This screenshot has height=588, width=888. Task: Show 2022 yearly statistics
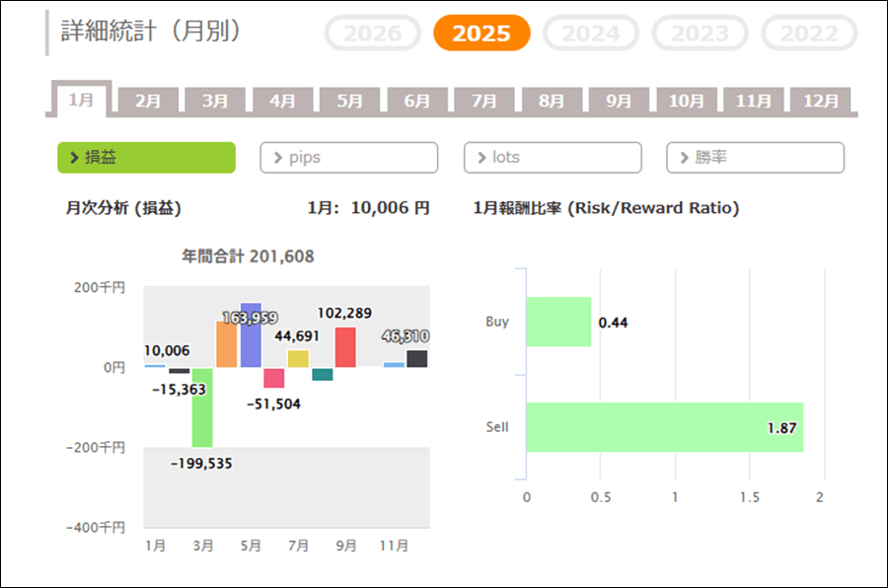click(809, 34)
